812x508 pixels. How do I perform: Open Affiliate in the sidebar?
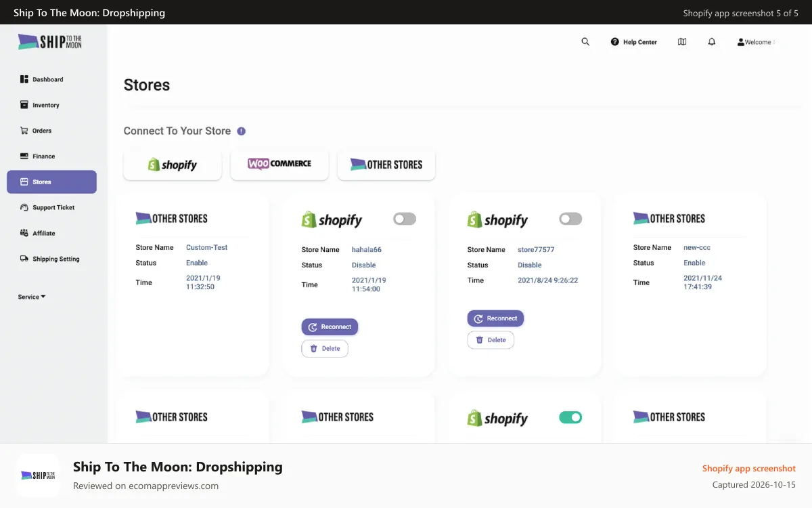click(37, 233)
